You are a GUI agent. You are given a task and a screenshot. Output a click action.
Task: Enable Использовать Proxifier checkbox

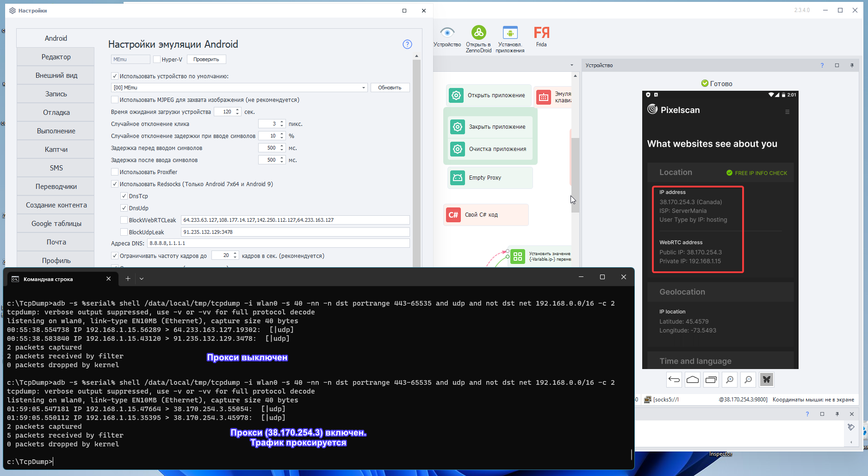click(x=115, y=172)
